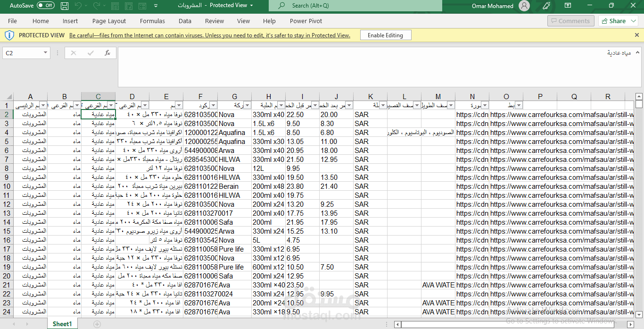Open the Review tab
Screen dimensions: 644x329
[x=215, y=21]
